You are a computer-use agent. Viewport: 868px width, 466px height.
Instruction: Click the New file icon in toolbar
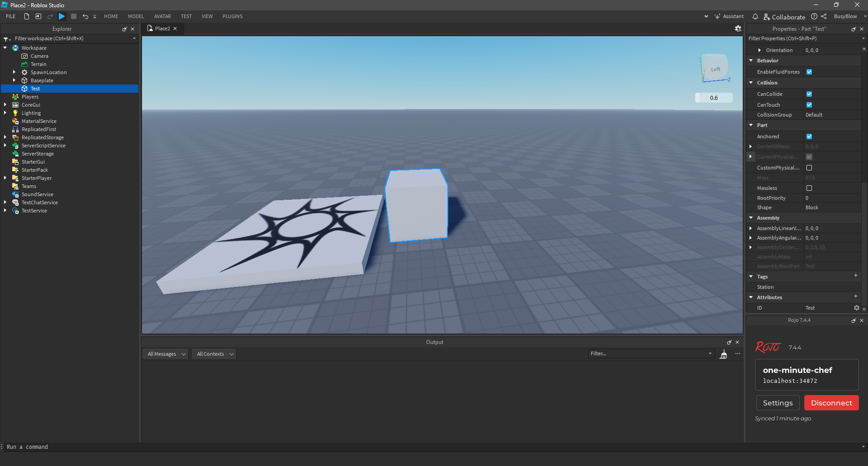[x=27, y=16]
